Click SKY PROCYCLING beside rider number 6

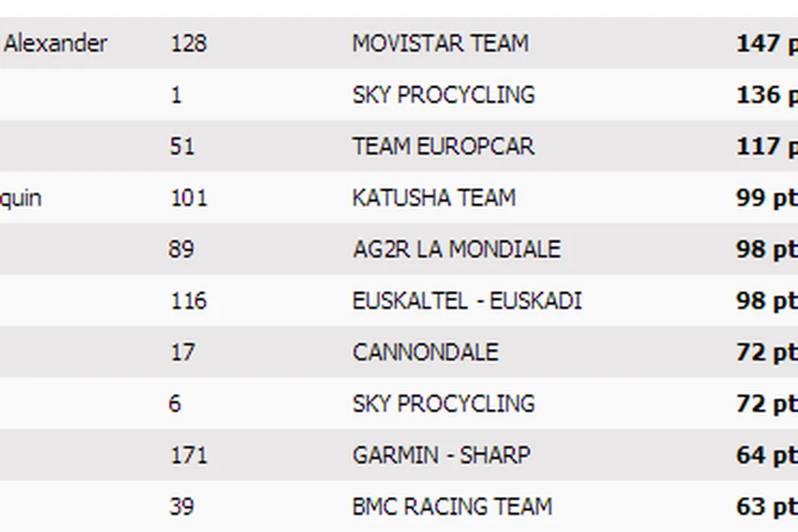coord(443,404)
